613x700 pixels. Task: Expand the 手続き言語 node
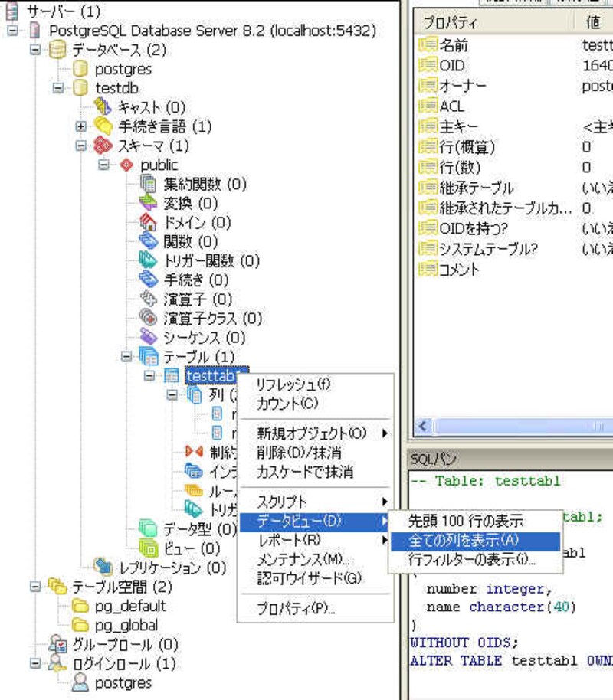pyautogui.click(x=80, y=126)
